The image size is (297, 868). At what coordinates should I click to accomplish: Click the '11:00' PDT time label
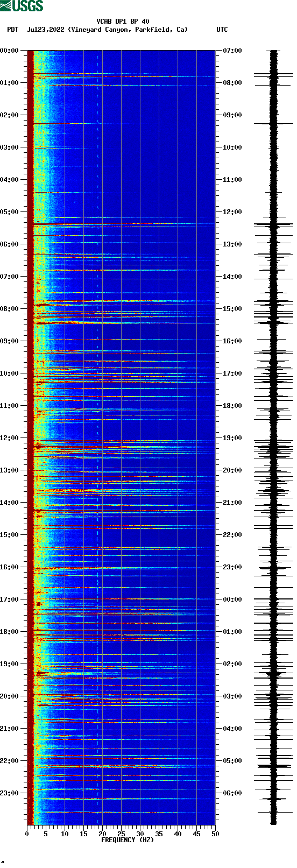coord(10,406)
